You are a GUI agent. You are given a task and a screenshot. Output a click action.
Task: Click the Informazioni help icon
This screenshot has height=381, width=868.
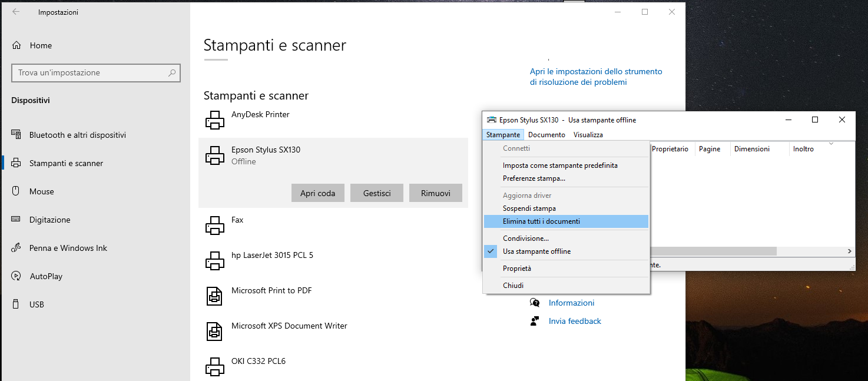tap(535, 303)
